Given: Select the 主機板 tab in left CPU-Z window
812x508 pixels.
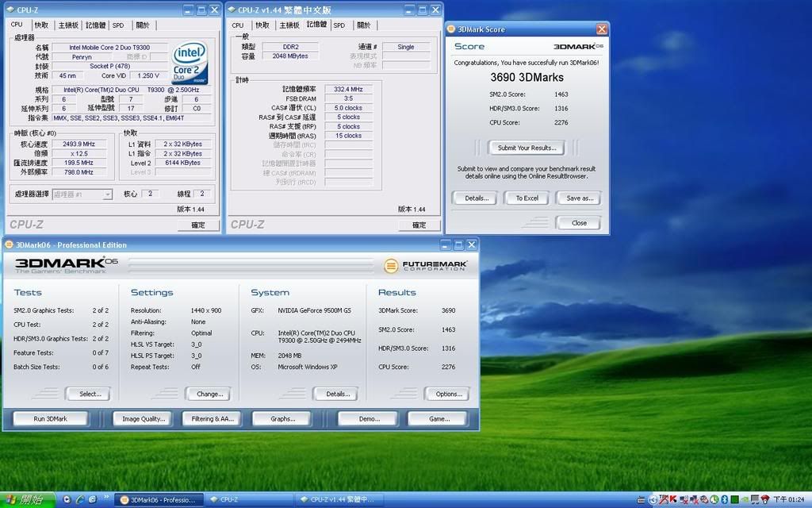Looking at the screenshot, I should [x=68, y=25].
